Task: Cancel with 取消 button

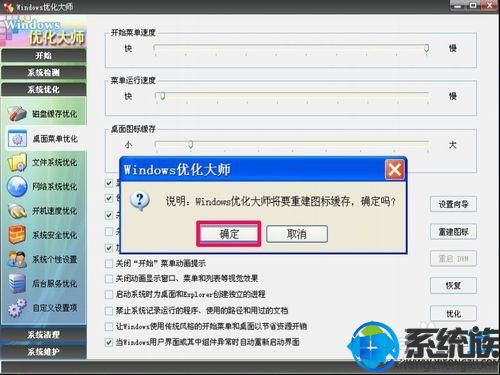Action: [297, 234]
